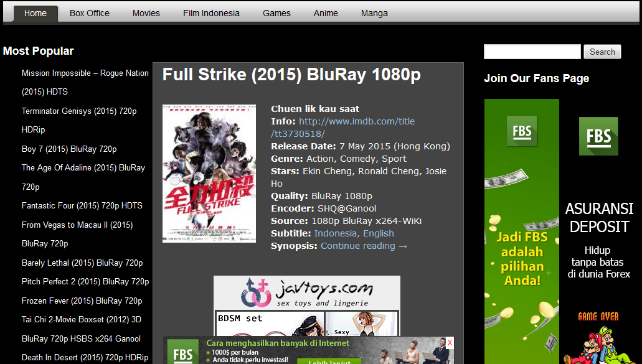642x364 pixels.
Task: Click the FBS logo in bottom banner
Action: 182,352
